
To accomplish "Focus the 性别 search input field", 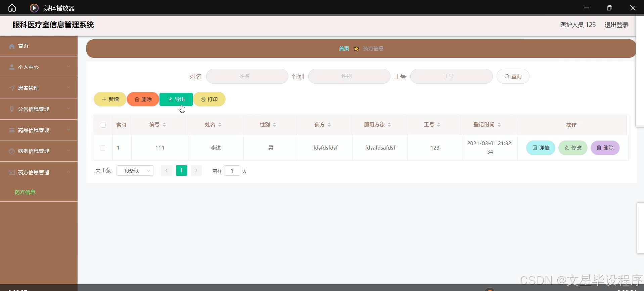I will (x=349, y=76).
